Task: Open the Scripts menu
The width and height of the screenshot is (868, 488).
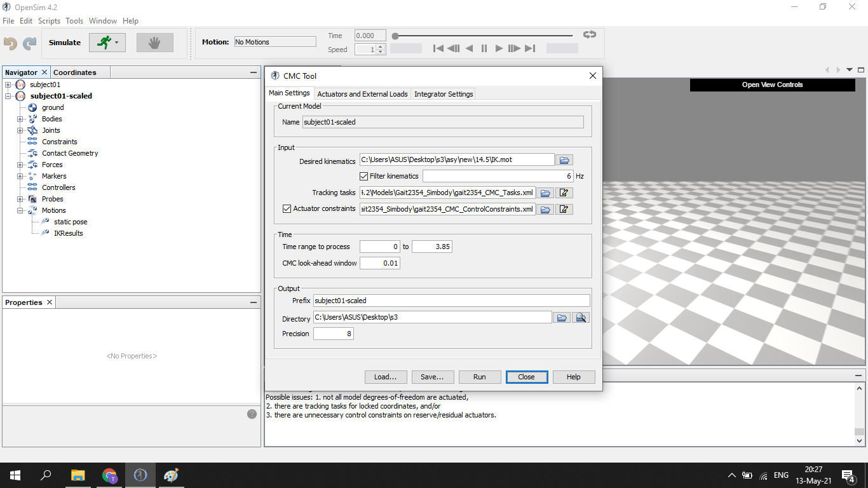Action: [x=49, y=21]
